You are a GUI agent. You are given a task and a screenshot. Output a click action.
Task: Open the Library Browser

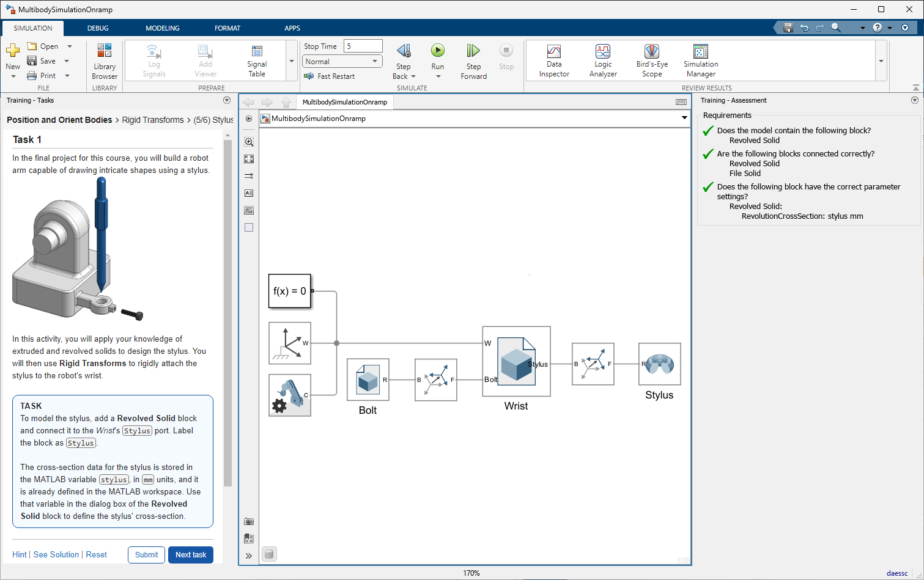click(x=105, y=62)
